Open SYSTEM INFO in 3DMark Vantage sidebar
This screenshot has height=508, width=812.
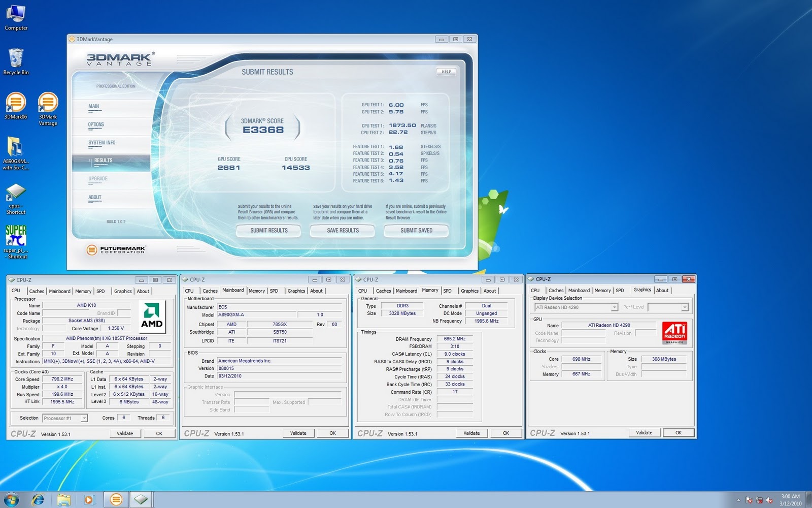[101, 143]
